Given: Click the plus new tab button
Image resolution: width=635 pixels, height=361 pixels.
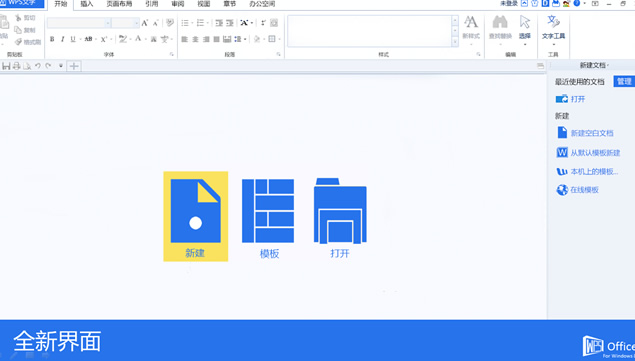Looking at the screenshot, I should (x=74, y=66).
